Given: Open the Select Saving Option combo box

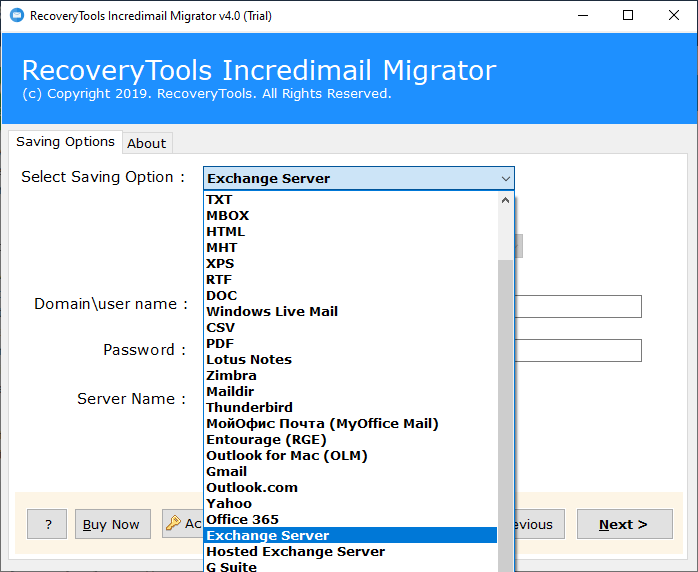Looking at the screenshot, I should point(359,178).
